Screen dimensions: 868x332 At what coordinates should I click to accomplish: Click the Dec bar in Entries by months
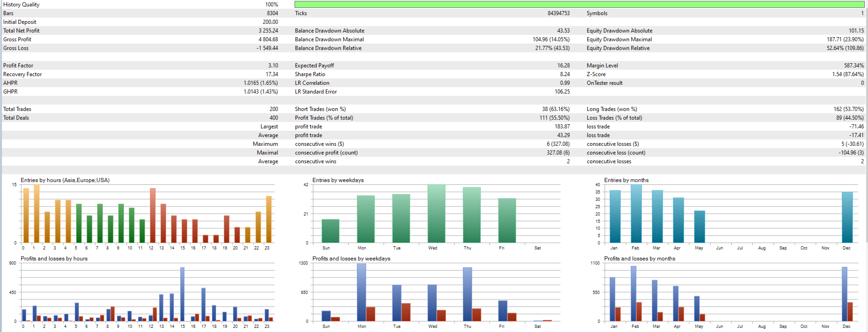point(847,217)
